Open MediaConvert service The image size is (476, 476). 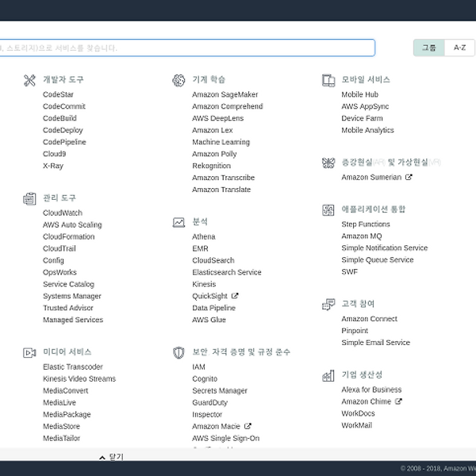tap(66, 390)
